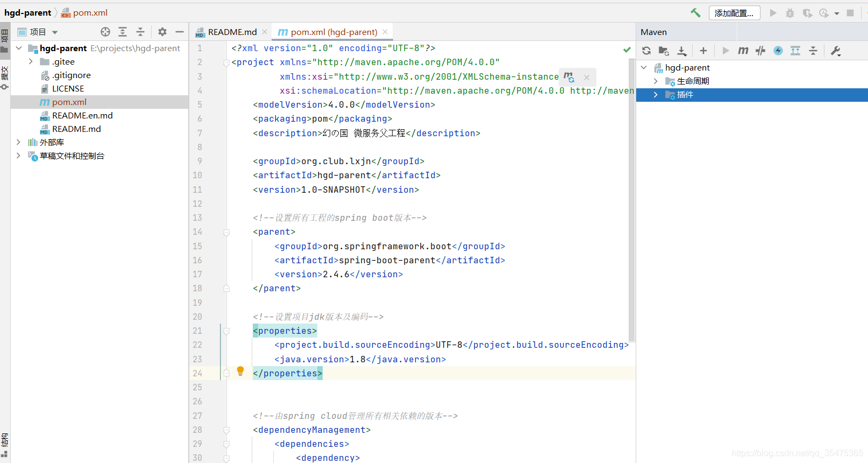Select 生命周期 in Maven tree
868x463 pixels.
[693, 81]
